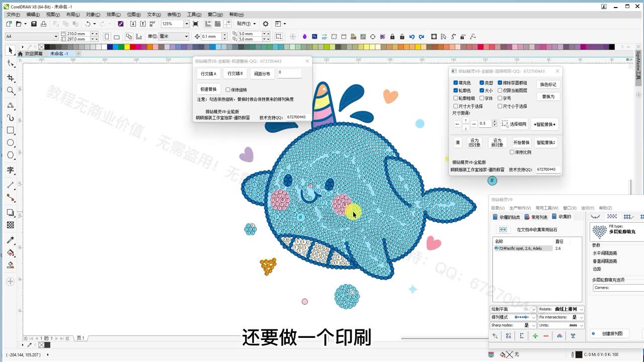Switch to the 常用列表 tab
The width and height of the screenshot is (644, 362).
(x=536, y=217)
